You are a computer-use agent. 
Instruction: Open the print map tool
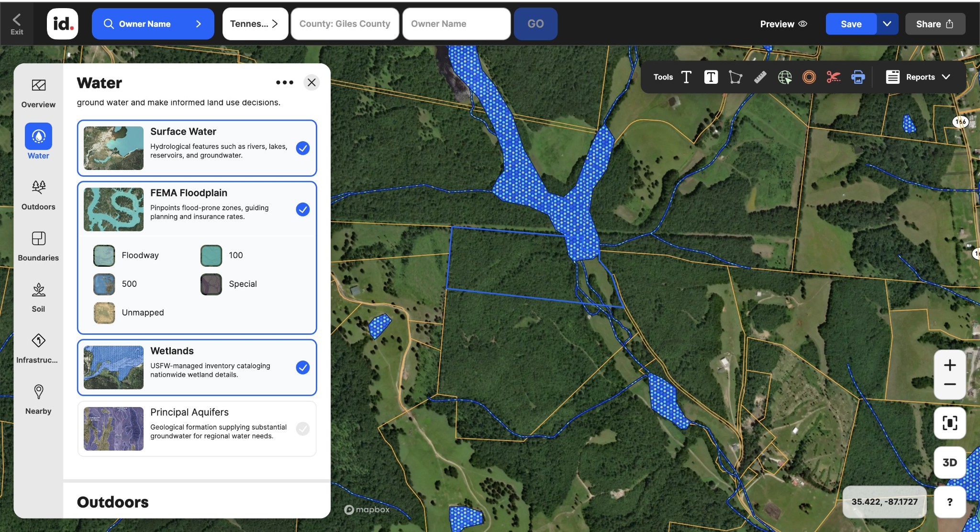click(858, 77)
